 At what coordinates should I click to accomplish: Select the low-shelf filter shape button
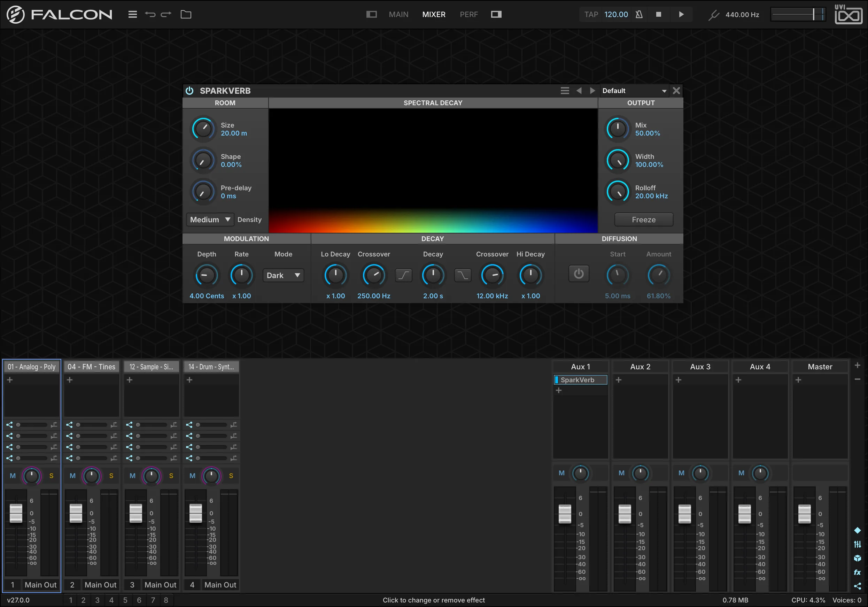[x=403, y=275]
